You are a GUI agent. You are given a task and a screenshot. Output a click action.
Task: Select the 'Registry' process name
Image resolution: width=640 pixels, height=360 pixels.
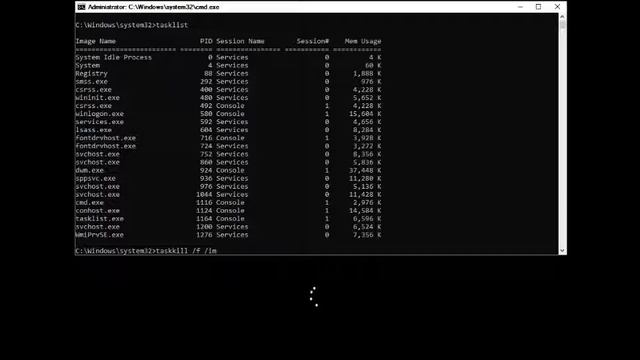coord(91,73)
